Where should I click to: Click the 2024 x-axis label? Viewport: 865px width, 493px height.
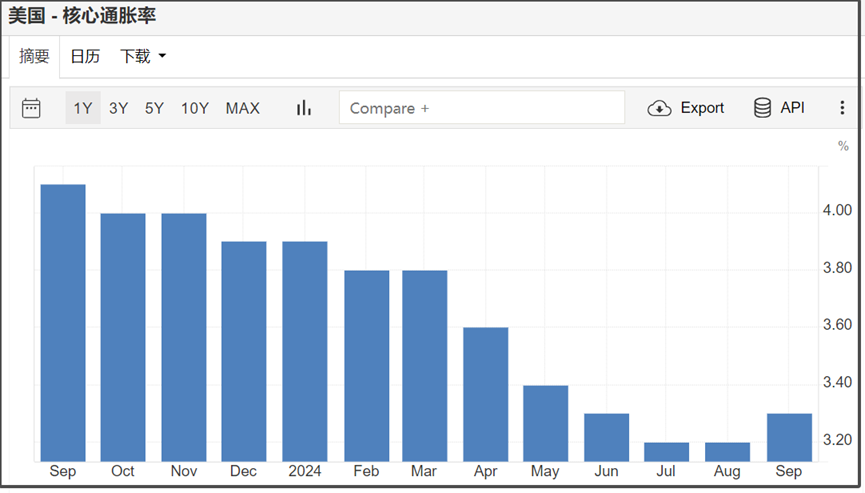click(305, 471)
